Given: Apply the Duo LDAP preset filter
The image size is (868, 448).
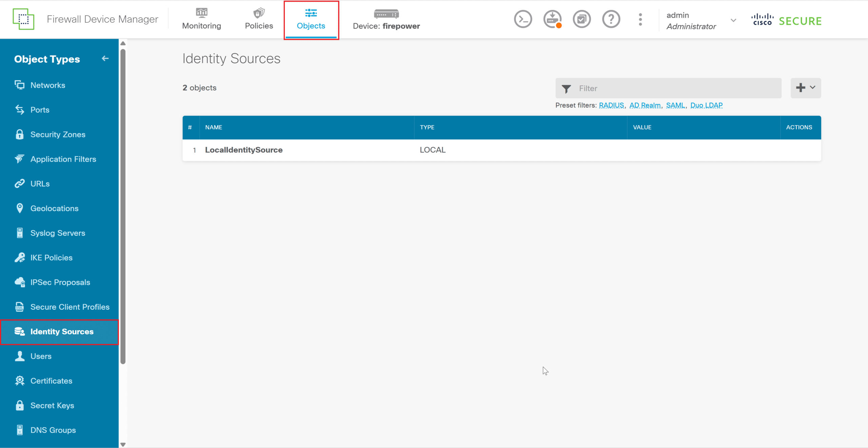Looking at the screenshot, I should pos(706,105).
